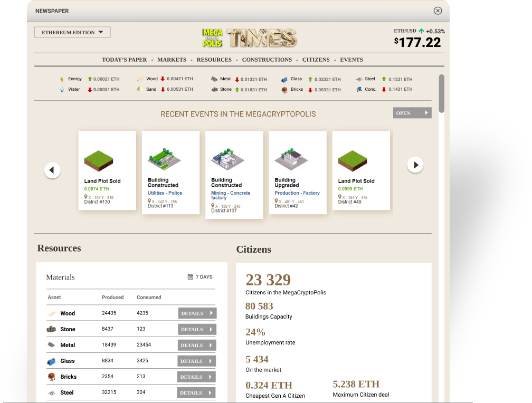Screen dimensions: 532x403
Task: Click the Metal icon in Materials table
Action: coord(51,344)
